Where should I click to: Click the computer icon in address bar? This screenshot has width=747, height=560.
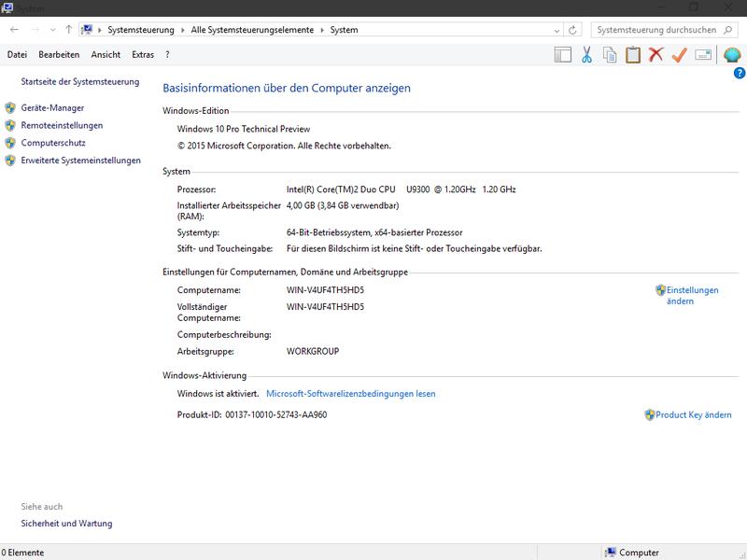click(86, 30)
